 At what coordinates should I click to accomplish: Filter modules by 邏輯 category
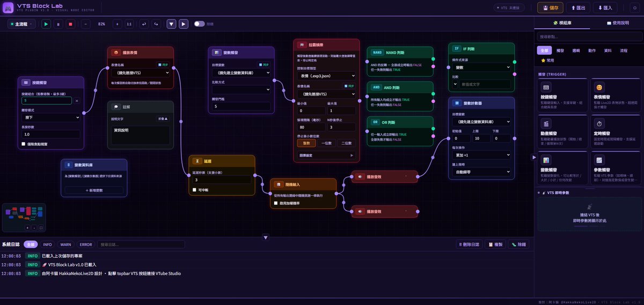point(576,50)
